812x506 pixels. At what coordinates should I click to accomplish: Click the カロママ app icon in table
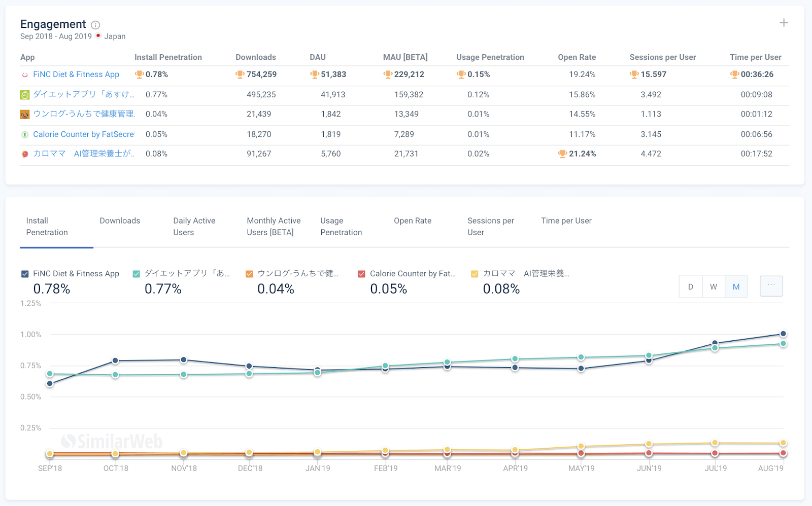pyautogui.click(x=24, y=154)
